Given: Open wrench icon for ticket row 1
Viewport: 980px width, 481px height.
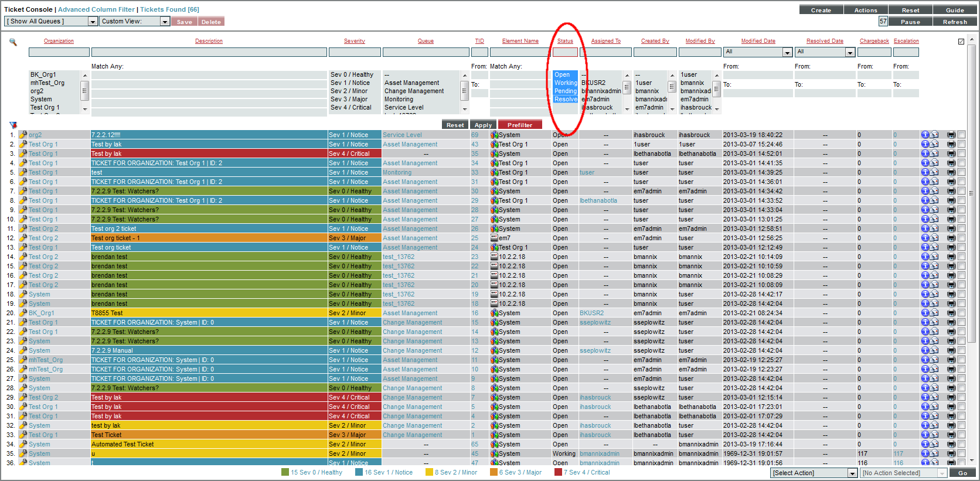Looking at the screenshot, I should pos(23,135).
